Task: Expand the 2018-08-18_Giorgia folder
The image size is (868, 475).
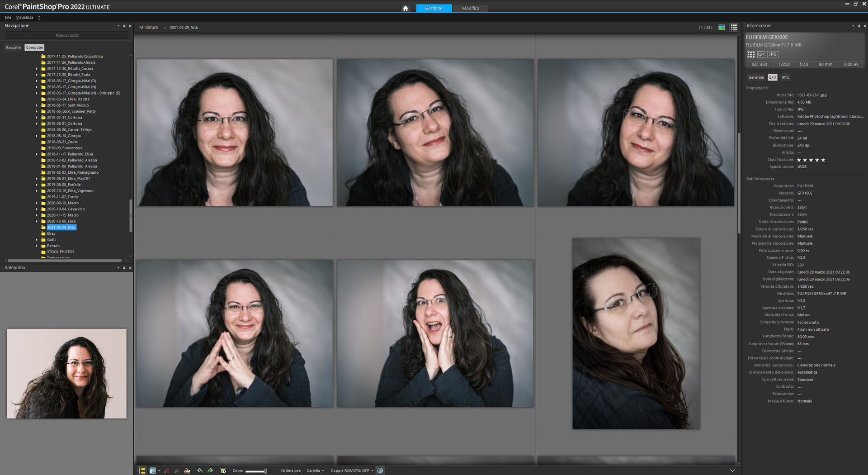Action: tap(37, 136)
